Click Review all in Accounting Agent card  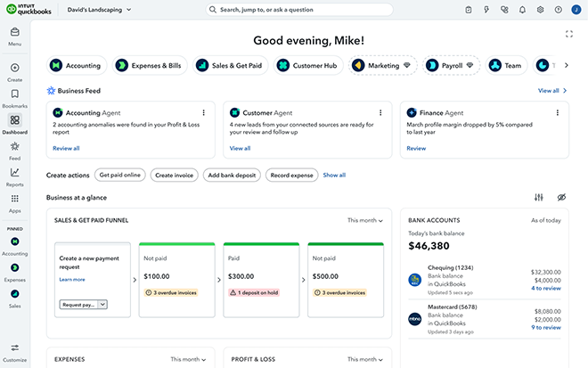[x=66, y=149]
